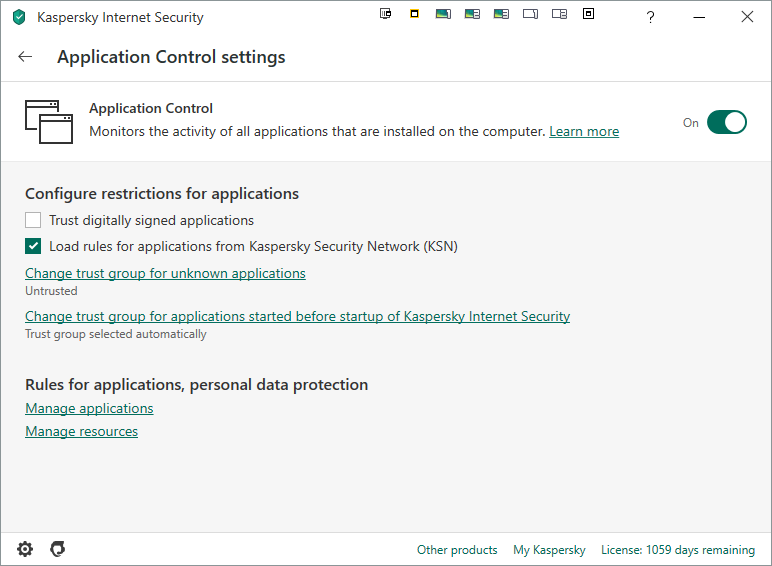Screen dimensions: 772x566
Task: Click the yellow-bordered square icon in title bar
Action: (414, 14)
